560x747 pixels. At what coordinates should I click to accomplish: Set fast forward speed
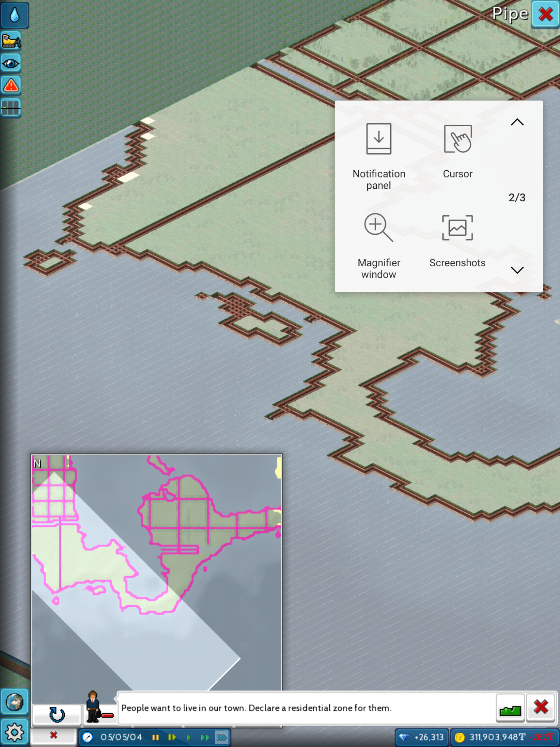[x=205, y=737]
